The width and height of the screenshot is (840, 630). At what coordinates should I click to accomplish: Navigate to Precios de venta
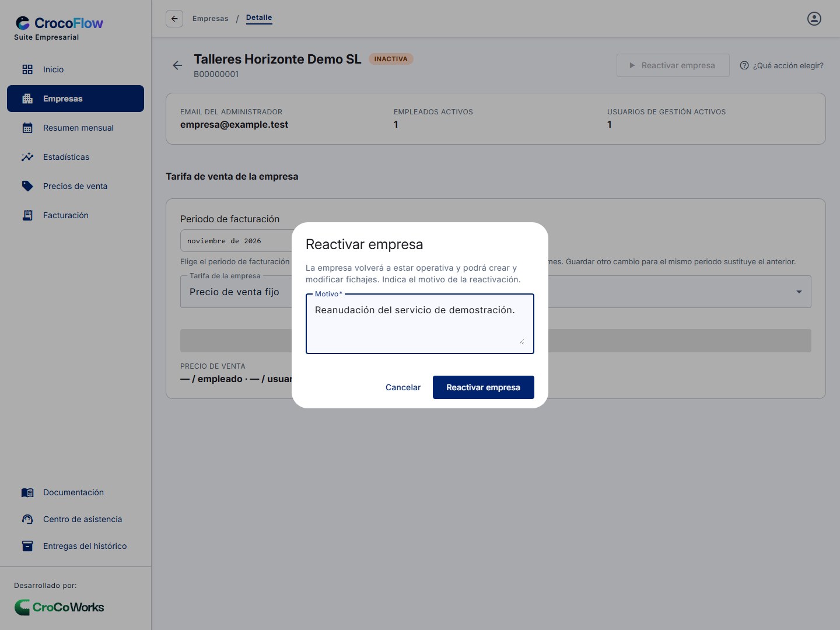75,186
